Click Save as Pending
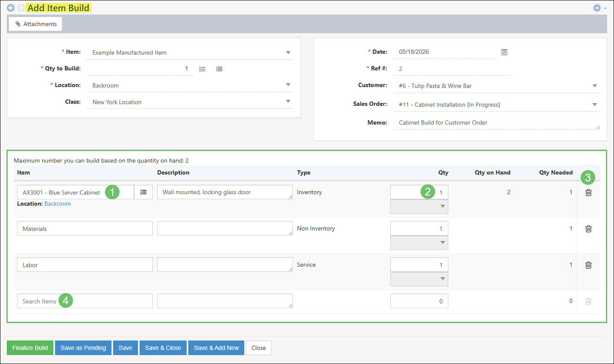Viewport: 614px width, 364px height. pyautogui.click(x=83, y=348)
